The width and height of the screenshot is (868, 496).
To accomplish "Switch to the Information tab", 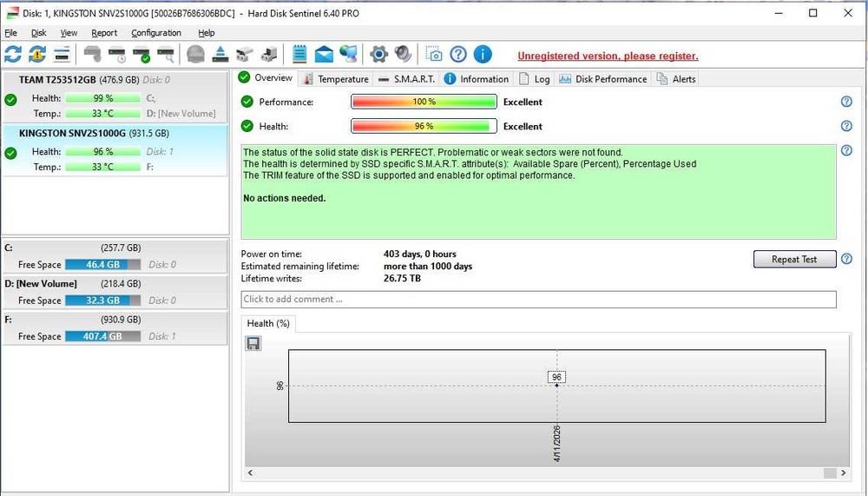I will [477, 79].
